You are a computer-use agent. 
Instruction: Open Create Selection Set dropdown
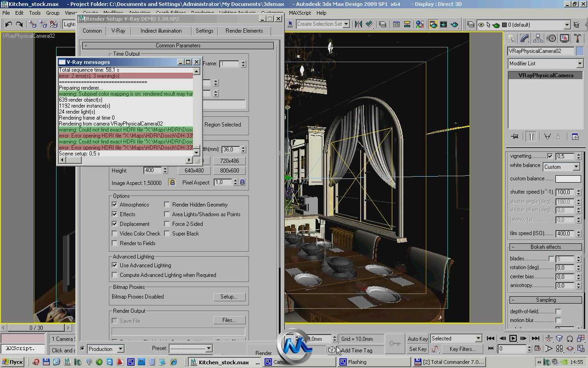tap(323, 24)
